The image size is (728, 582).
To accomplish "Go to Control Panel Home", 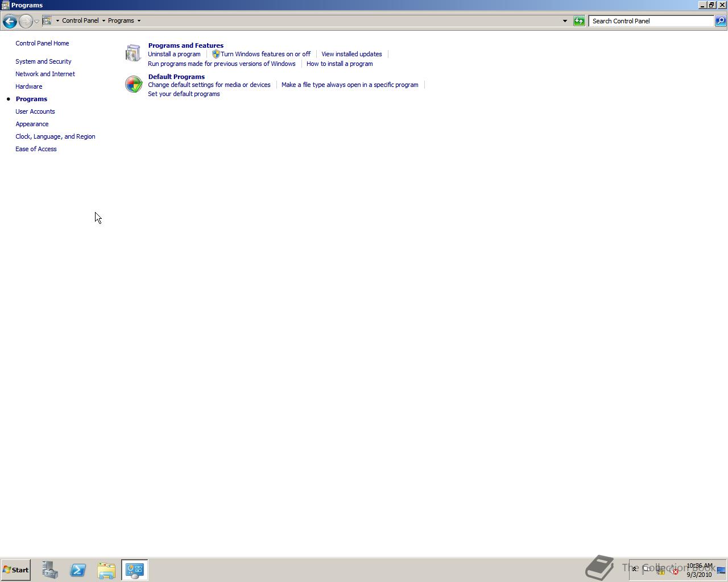I will tap(42, 43).
